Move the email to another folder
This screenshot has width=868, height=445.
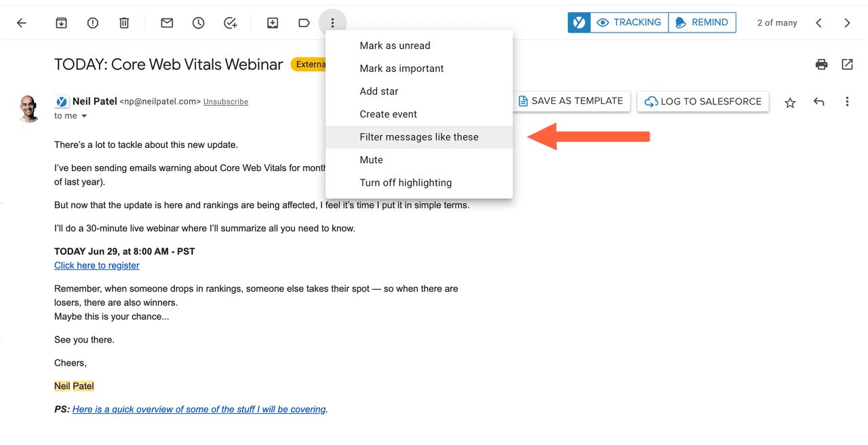273,22
